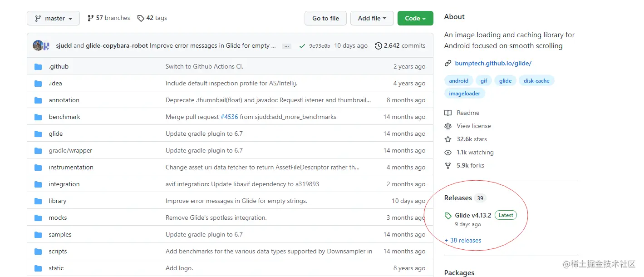Open pull request #4536 link
644x277 pixels.
229,117
